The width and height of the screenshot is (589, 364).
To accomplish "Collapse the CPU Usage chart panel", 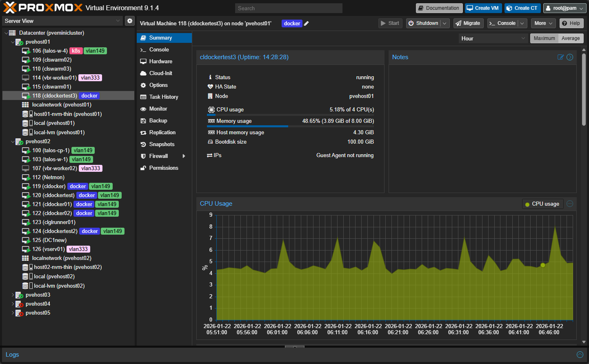I will pos(570,204).
